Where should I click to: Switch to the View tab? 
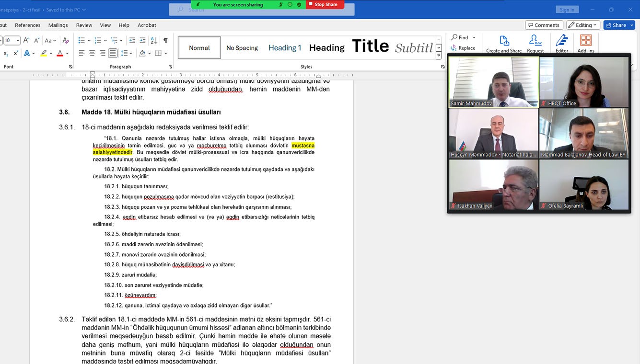pos(105,25)
